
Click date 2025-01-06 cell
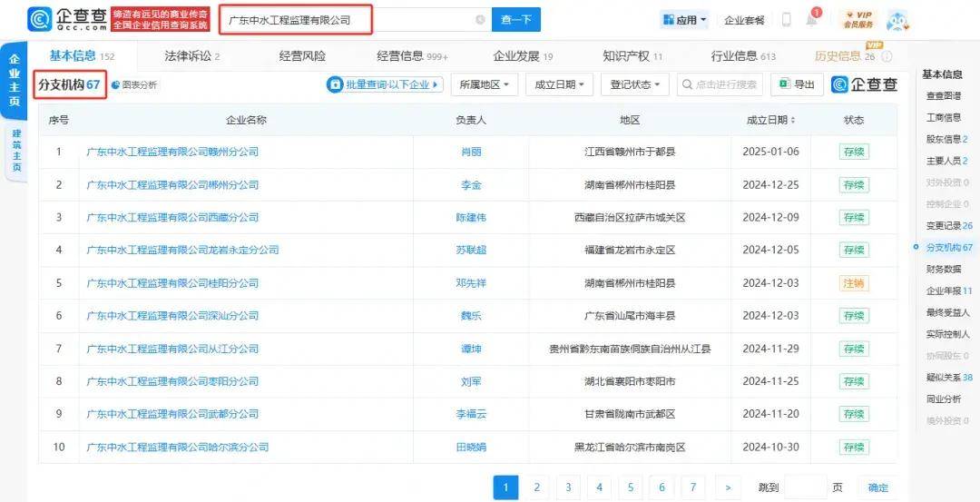point(770,152)
